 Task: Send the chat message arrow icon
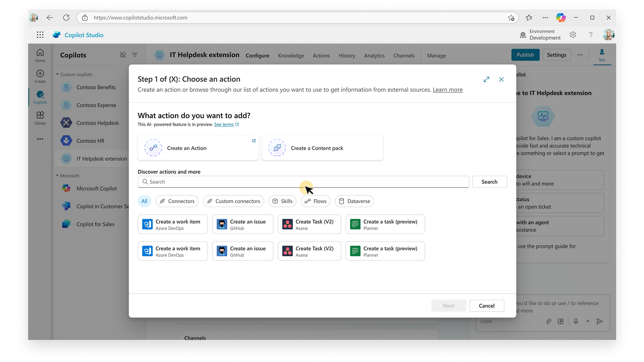tap(599, 321)
